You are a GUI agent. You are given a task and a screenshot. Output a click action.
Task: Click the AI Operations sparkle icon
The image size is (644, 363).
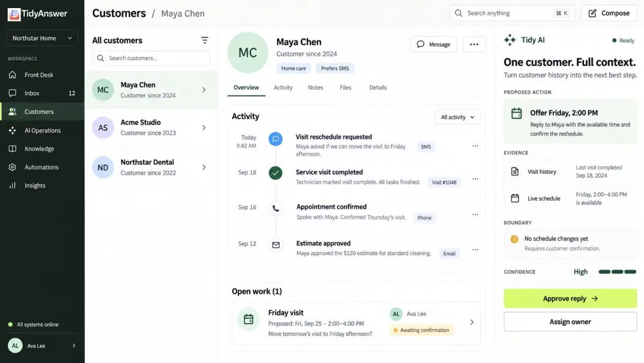click(12, 130)
